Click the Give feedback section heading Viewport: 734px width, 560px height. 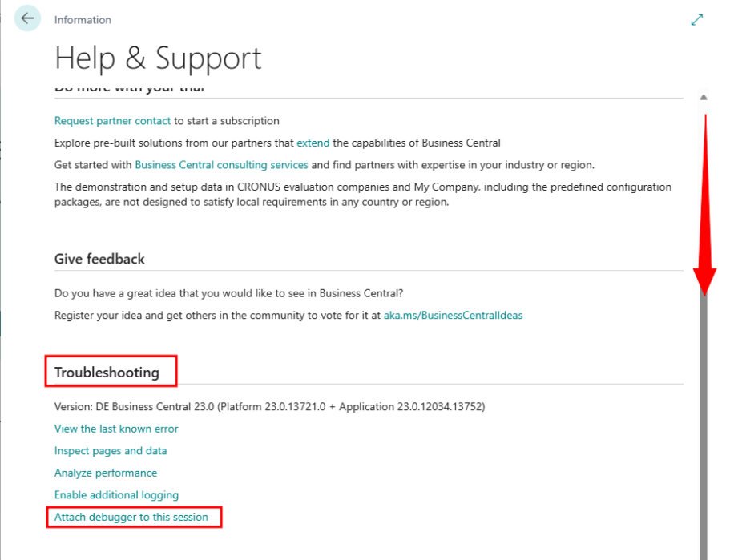pos(99,259)
